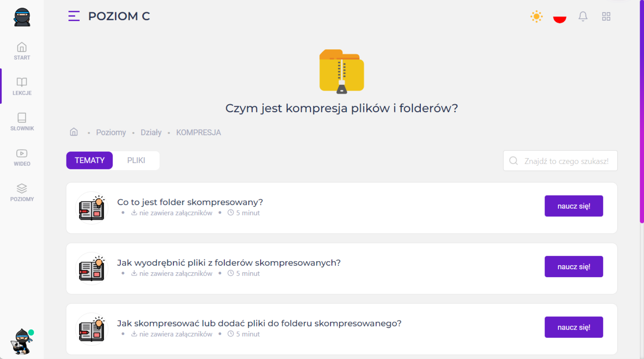Open the notifications bell
The width and height of the screenshot is (644, 359).
[x=583, y=16]
